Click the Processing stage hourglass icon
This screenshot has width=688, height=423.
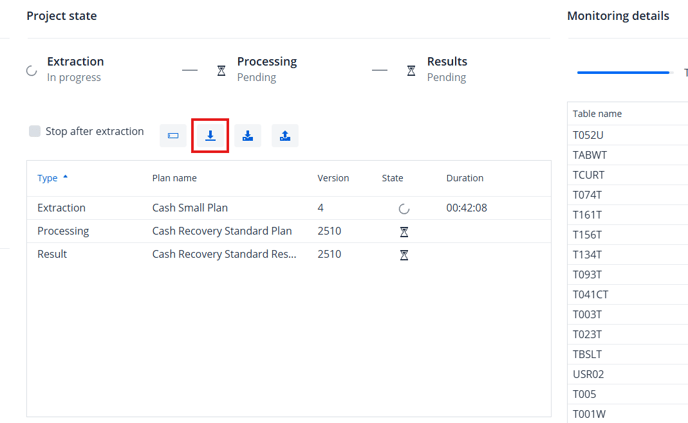221,71
